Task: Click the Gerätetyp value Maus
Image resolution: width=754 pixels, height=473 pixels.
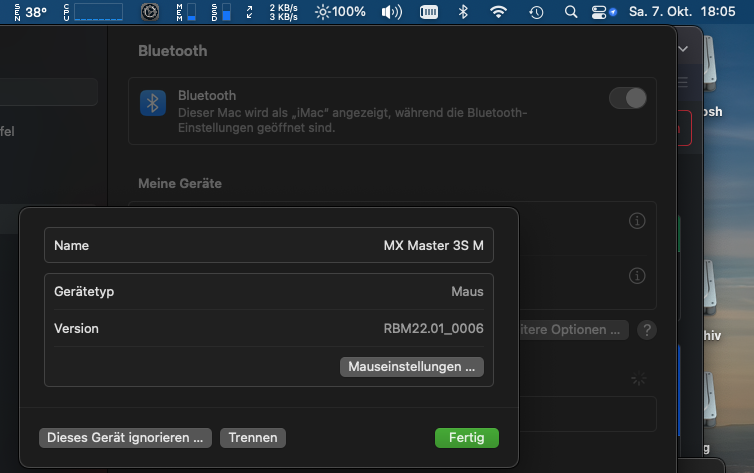Action: [467, 291]
